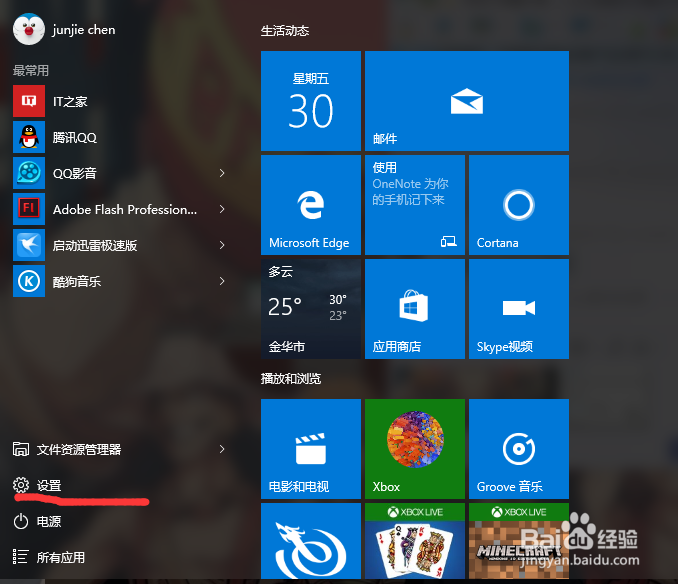678x584 pixels.
Task: Click the 启动迅雷极速版 label text
Action: 95,246
